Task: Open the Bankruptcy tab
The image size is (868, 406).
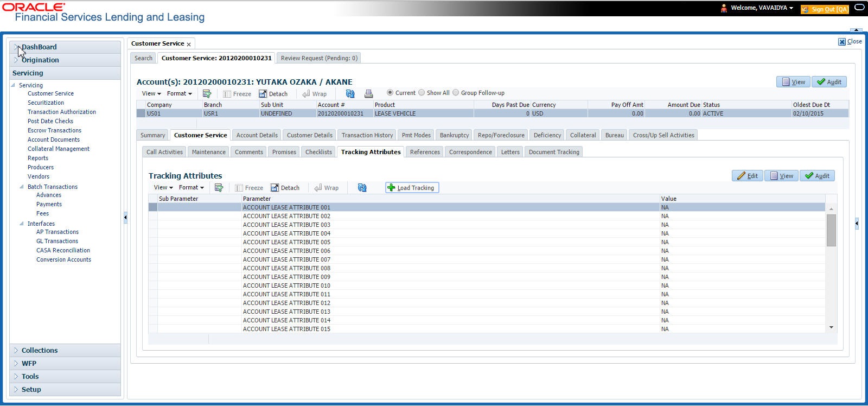Action: (x=454, y=135)
